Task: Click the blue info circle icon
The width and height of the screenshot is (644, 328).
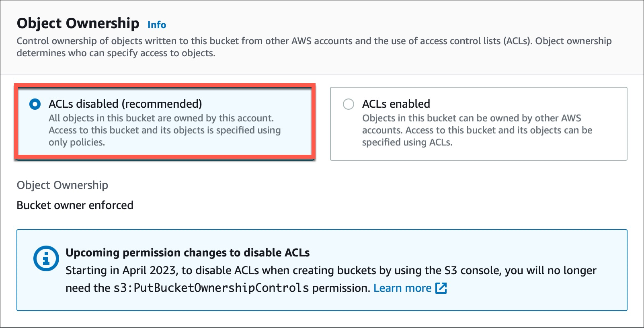Action: coord(46,258)
